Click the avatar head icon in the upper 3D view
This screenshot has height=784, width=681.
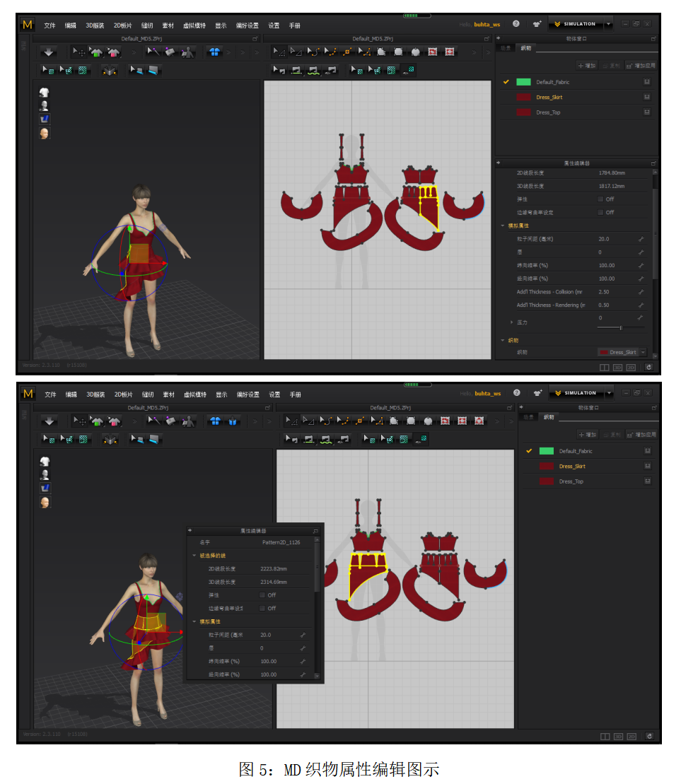(x=45, y=133)
